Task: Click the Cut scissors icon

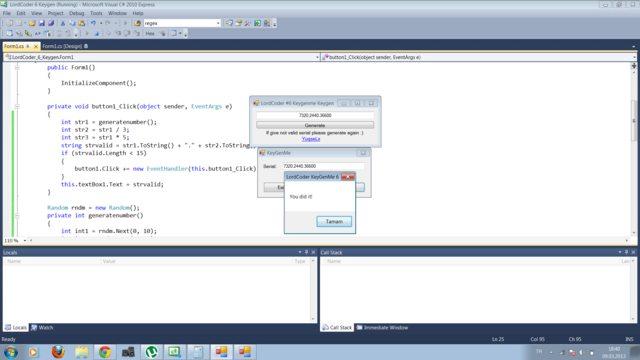Action: tap(63, 23)
